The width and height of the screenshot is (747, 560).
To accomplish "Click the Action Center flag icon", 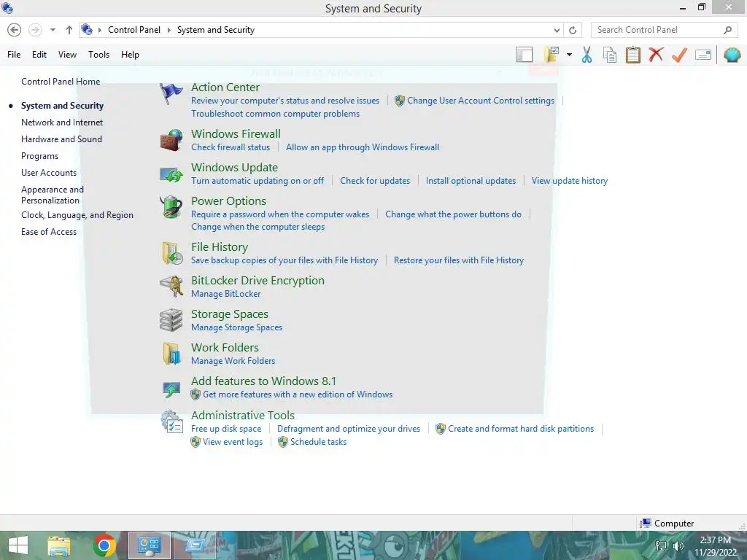I will [171, 93].
